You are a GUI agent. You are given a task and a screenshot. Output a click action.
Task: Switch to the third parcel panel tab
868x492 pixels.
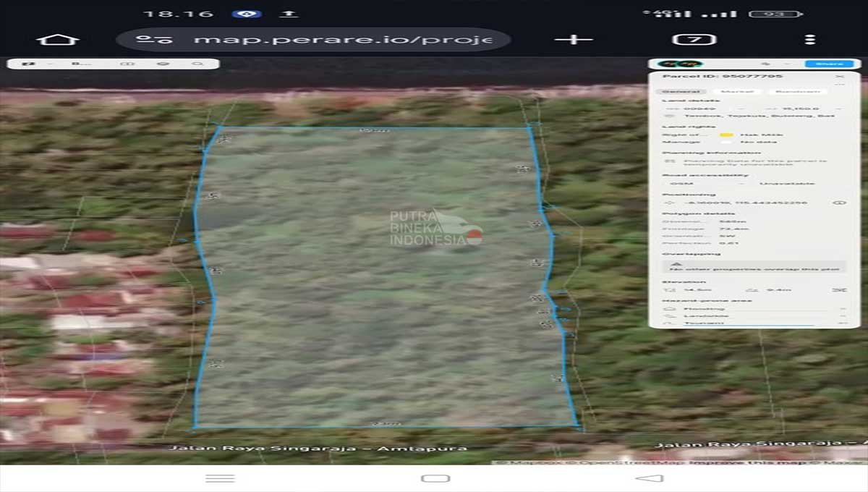796,92
